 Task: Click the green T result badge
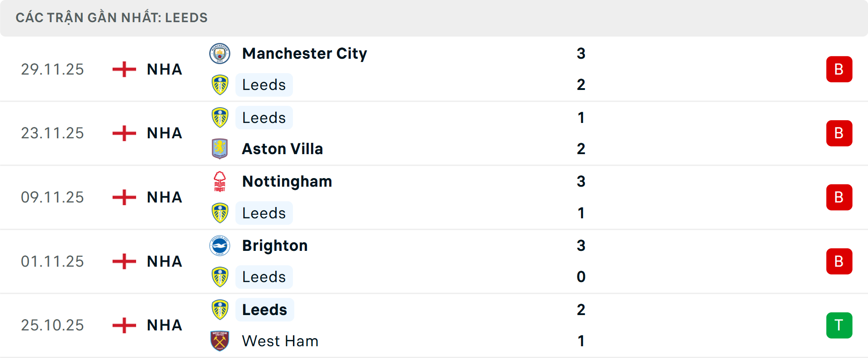[839, 325]
